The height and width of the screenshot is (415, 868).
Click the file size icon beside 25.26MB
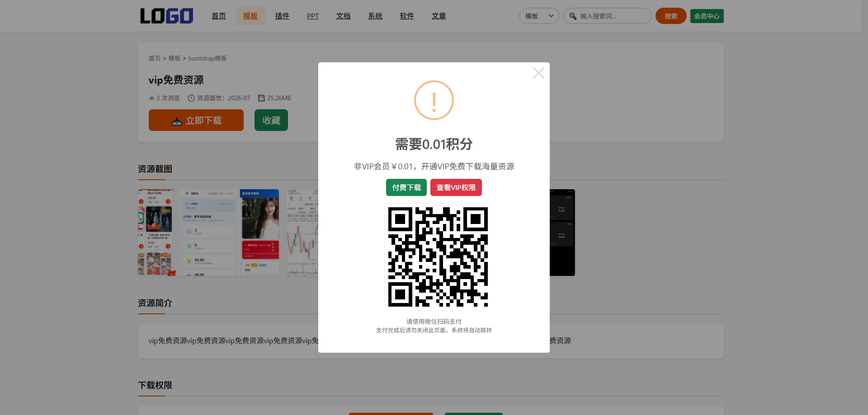(261, 98)
